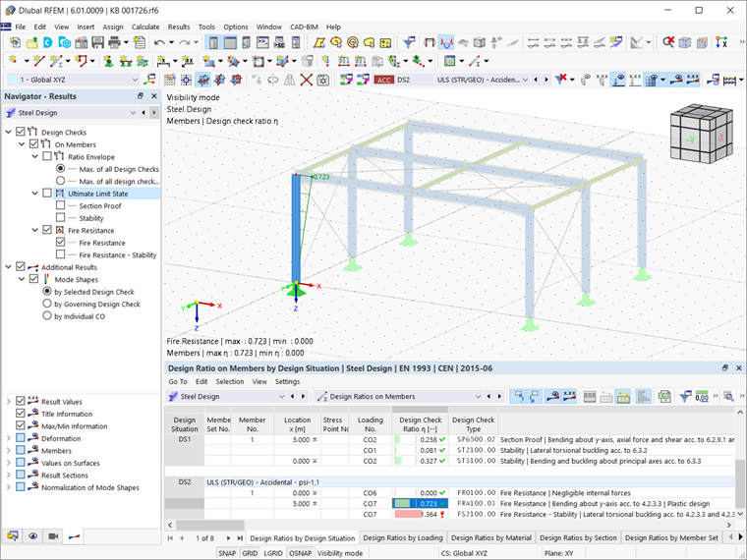Switch to Design Ratios by Material tab
Viewport: 747px width, 560px height.
pyautogui.click(x=491, y=538)
